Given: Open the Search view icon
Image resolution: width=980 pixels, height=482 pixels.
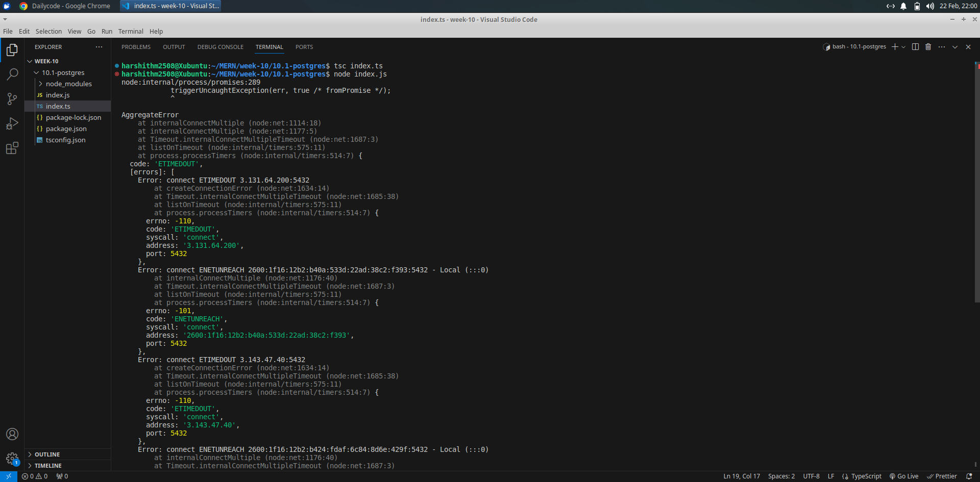Looking at the screenshot, I should pos(12,74).
